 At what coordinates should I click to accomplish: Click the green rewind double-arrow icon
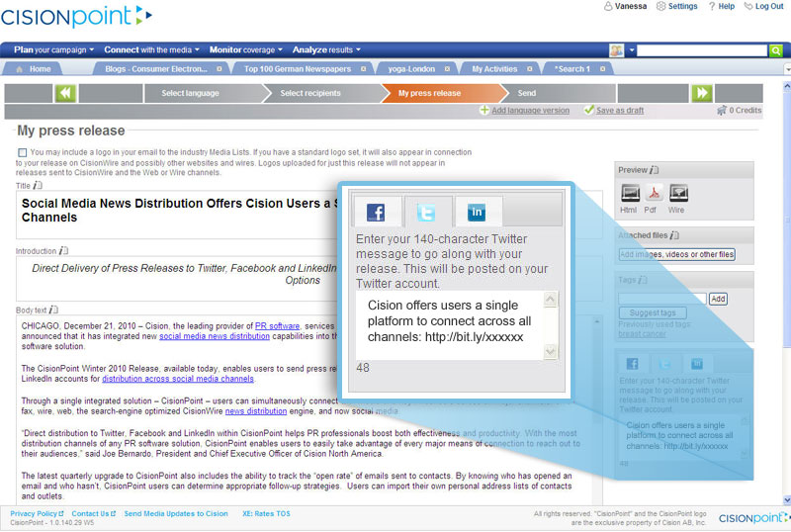tap(65, 93)
